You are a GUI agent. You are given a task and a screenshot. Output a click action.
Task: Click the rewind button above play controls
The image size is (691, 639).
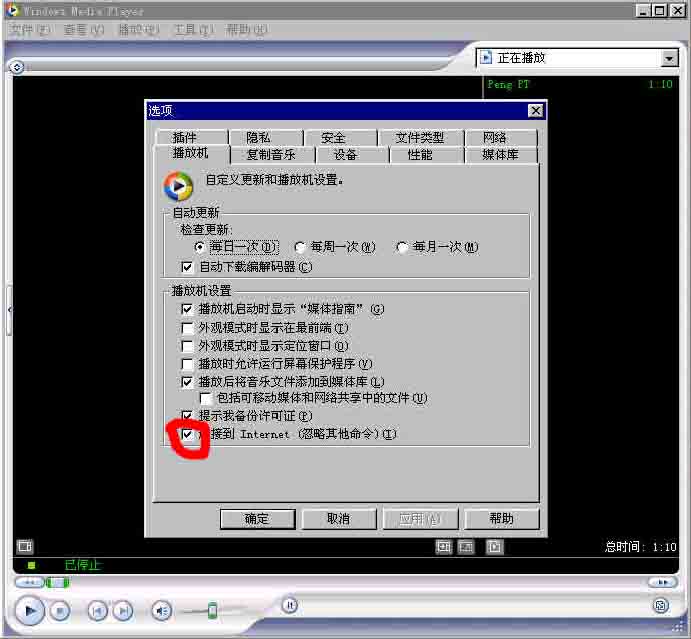coord(29,582)
